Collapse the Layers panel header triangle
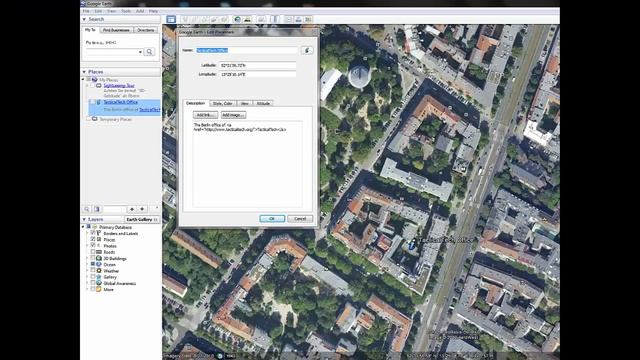Screen dimensions: 640x360 pos(84,219)
